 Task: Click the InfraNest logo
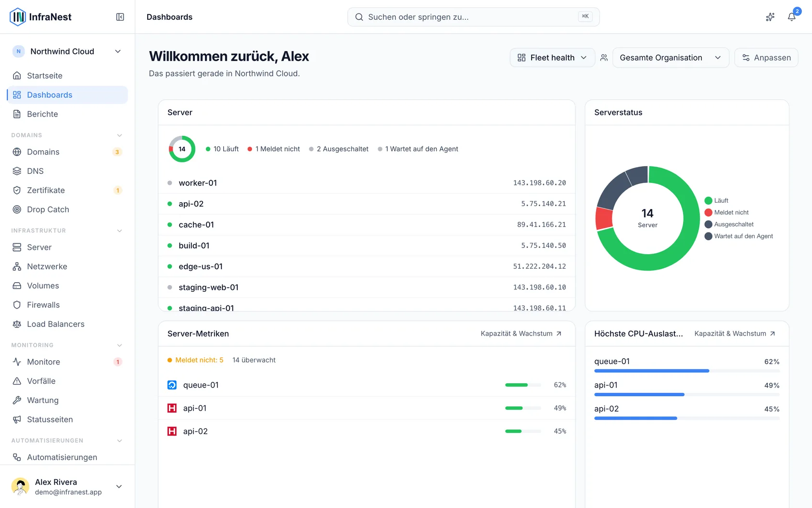coord(40,17)
